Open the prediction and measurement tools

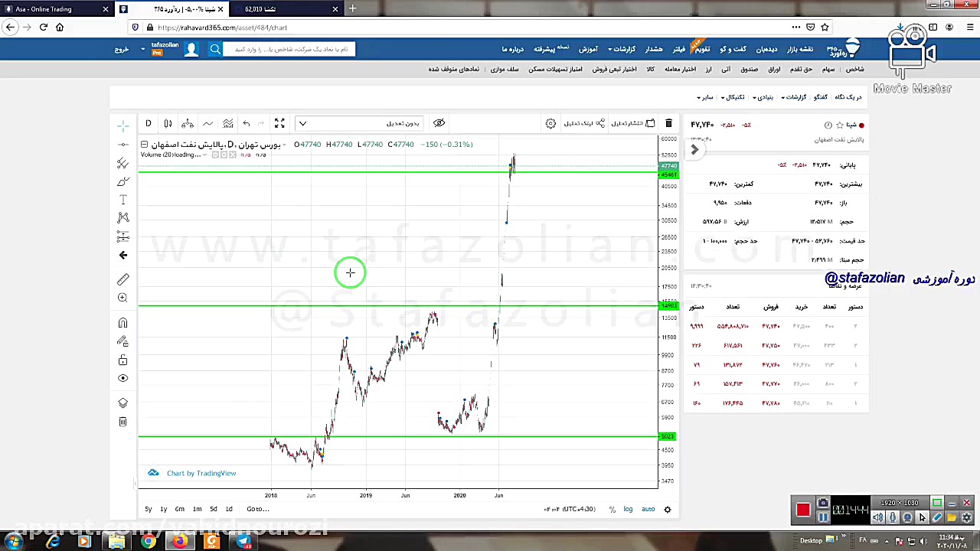coord(123,236)
